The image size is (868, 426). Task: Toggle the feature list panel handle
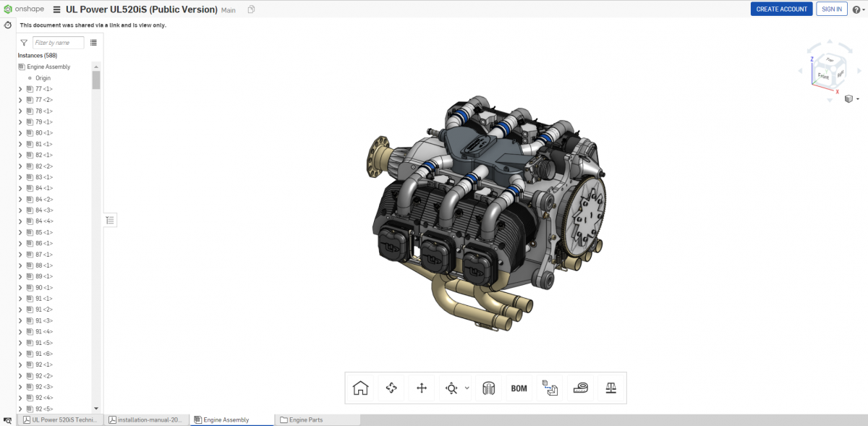click(110, 220)
